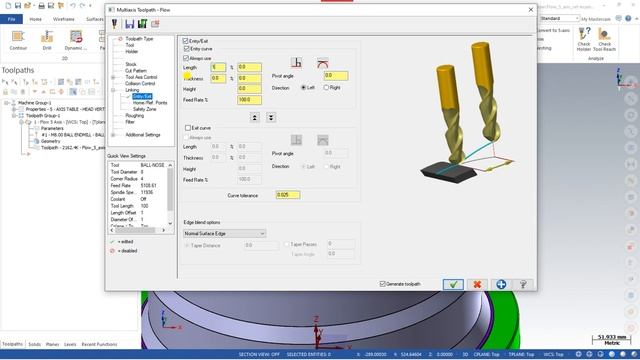Toggle the Entry/Exit checkbox
This screenshot has height=360, width=640.
(x=185, y=41)
